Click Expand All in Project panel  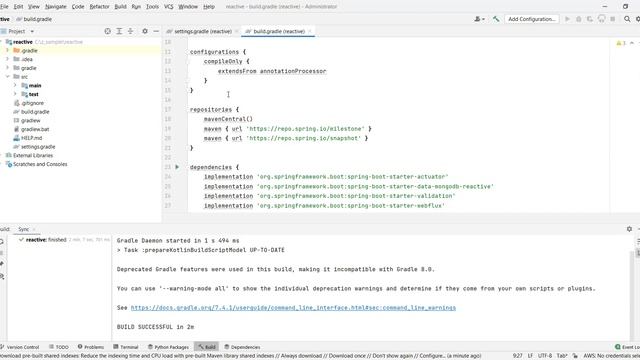click(119, 31)
